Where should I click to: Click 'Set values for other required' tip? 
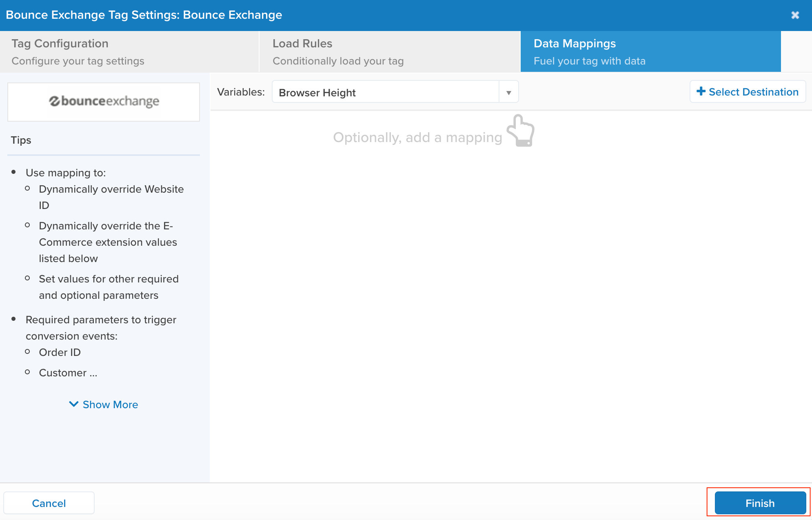click(x=109, y=287)
